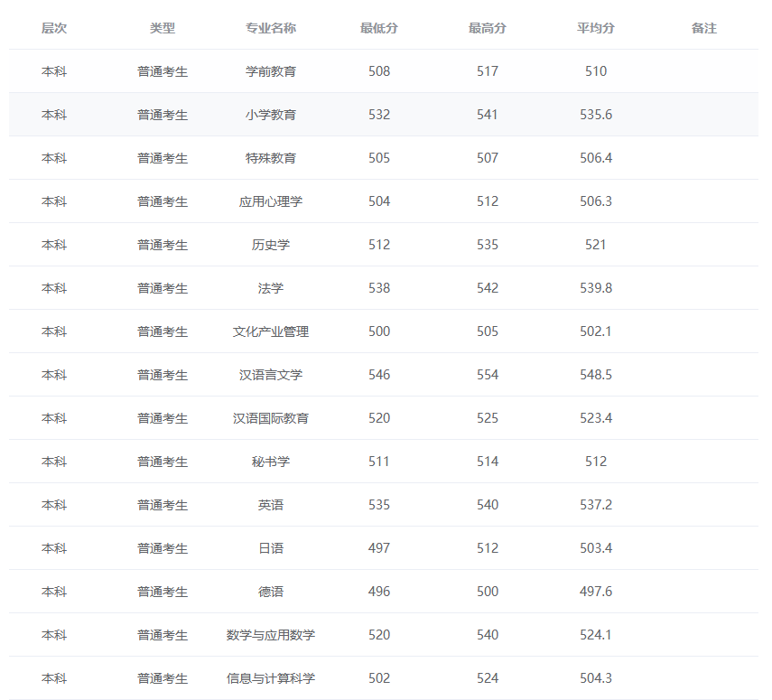Click 普通考生 in the 法学 row
The image size is (772, 700).
click(163, 288)
